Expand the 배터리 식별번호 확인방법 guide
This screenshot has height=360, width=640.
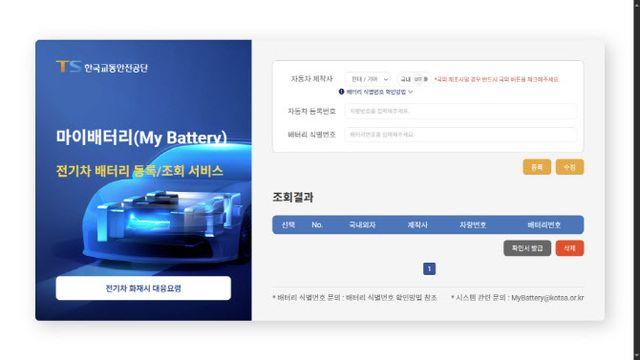point(379,92)
